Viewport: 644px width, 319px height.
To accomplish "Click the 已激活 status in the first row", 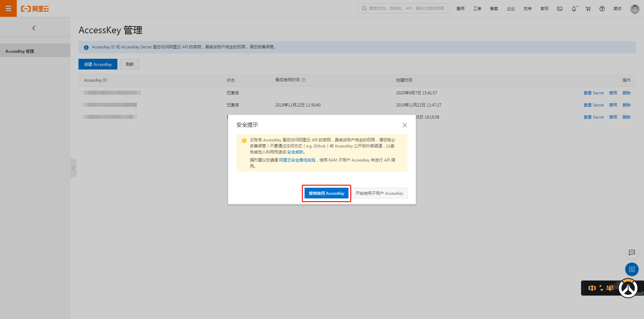I will 233,93.
